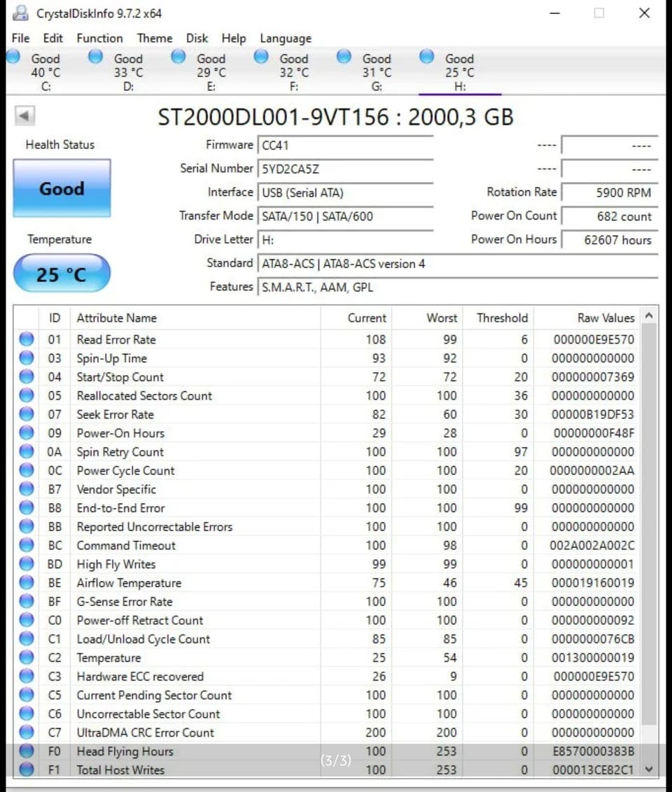Click status icon for Airflow Temperature
This screenshot has width=672, height=792.
pyautogui.click(x=27, y=582)
